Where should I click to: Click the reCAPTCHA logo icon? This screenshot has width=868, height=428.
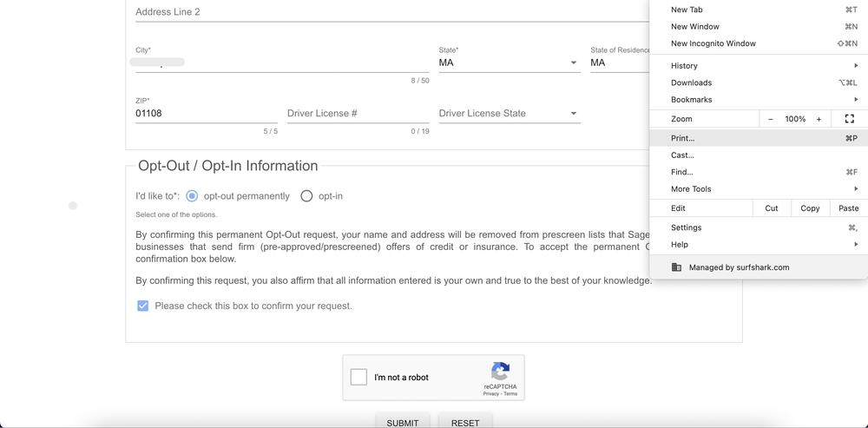click(x=500, y=371)
